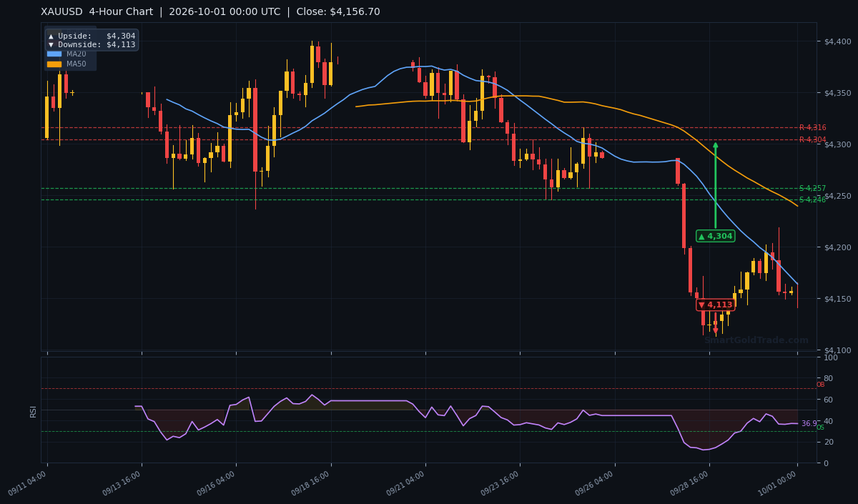Click the current RSI value 36.9
This screenshot has height=504, width=858.
pos(809,423)
